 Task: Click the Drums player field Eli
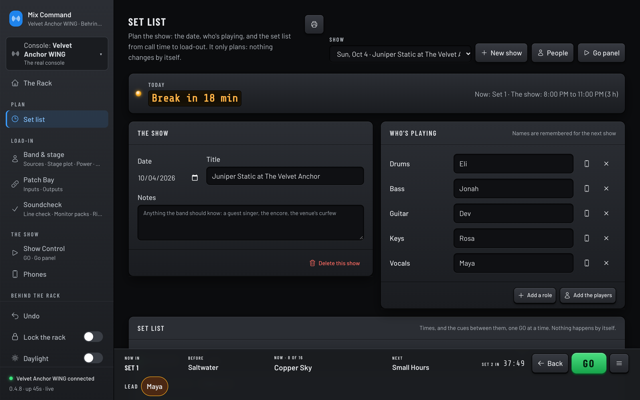[x=513, y=164]
